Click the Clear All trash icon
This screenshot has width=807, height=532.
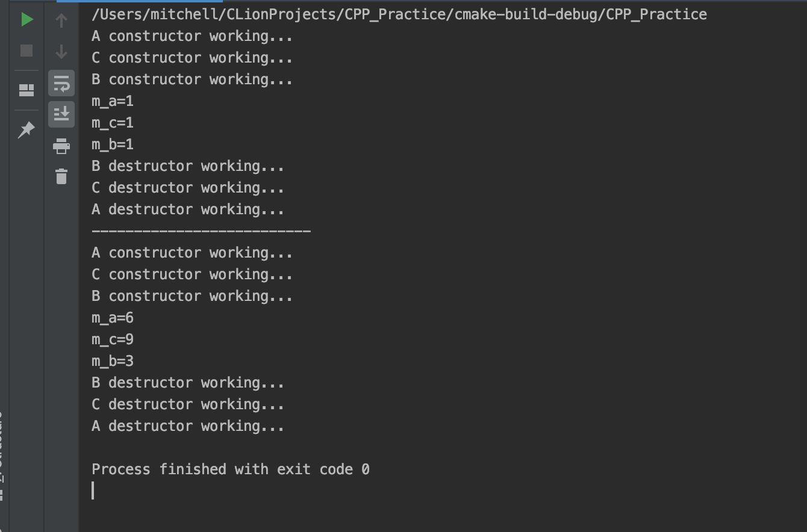click(61, 177)
